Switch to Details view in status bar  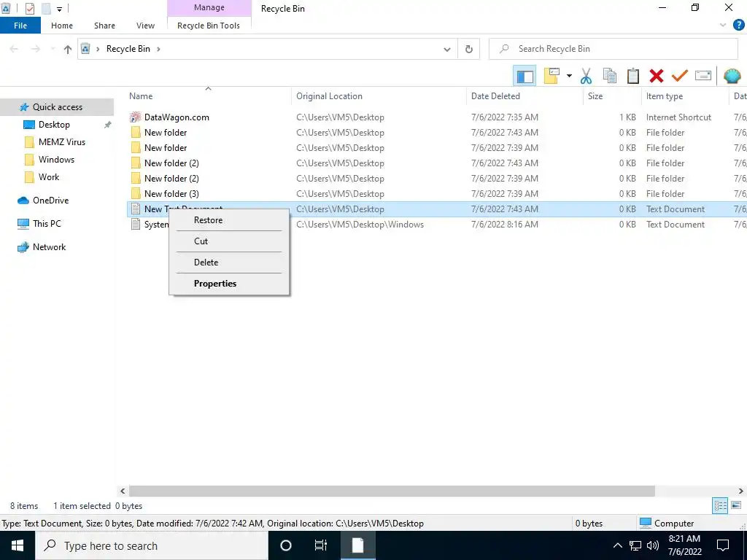[720, 506]
